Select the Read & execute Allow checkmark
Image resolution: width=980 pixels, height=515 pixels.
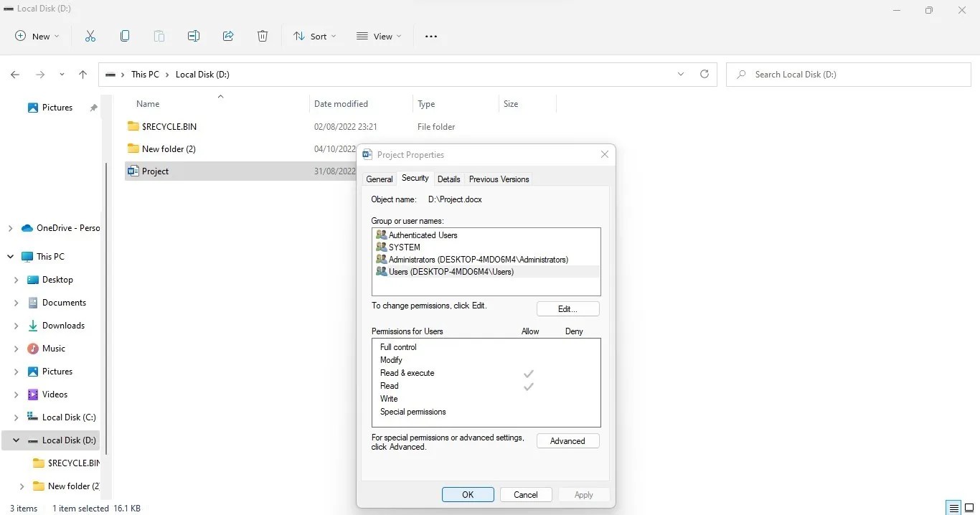click(529, 373)
